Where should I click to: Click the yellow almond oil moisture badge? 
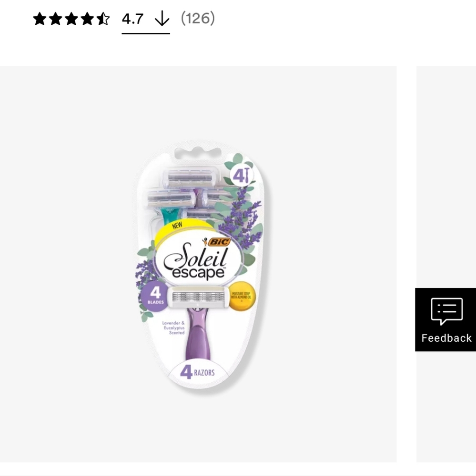click(242, 296)
